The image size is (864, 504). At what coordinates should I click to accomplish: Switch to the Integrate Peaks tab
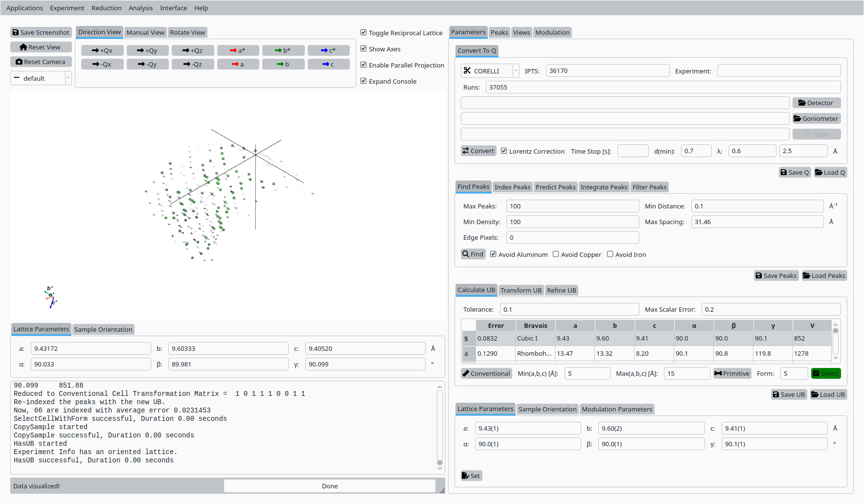(604, 187)
